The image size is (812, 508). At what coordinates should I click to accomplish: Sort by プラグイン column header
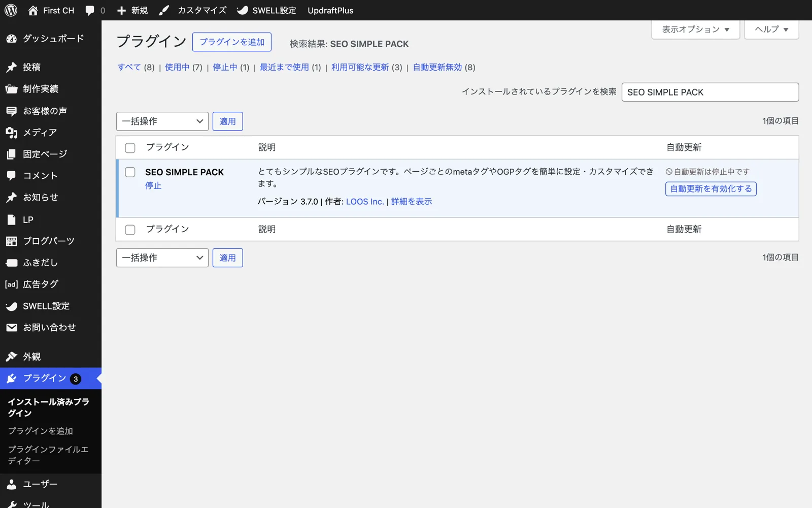coord(167,147)
